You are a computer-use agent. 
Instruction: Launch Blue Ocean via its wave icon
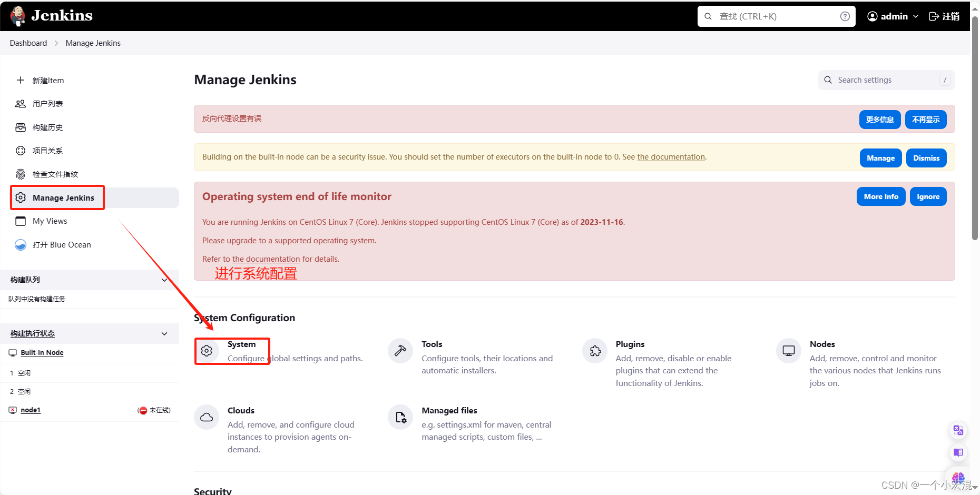21,244
